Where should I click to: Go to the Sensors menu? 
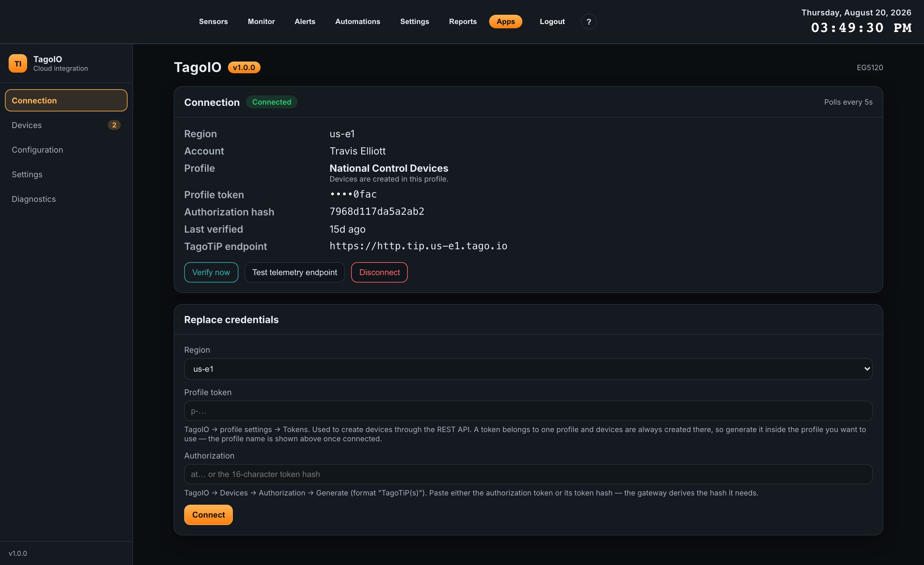tap(213, 22)
